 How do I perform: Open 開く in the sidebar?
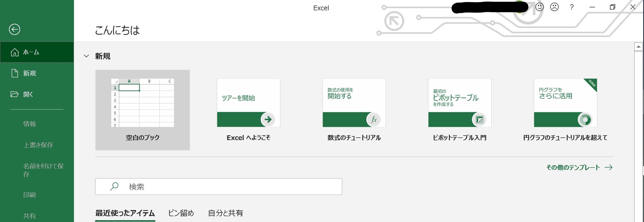coord(37,94)
